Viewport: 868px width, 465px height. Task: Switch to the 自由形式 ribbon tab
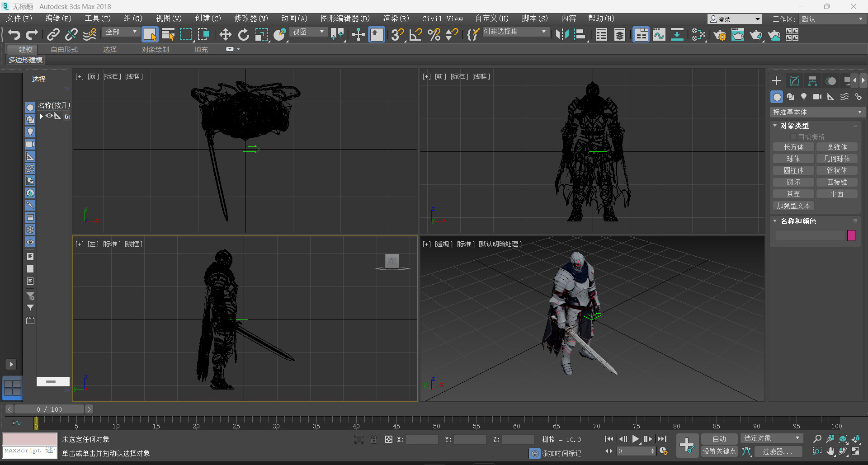coord(64,49)
